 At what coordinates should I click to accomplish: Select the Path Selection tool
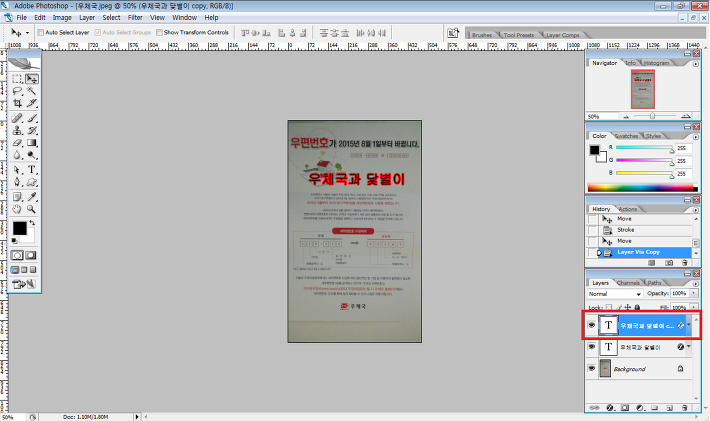(x=17, y=170)
